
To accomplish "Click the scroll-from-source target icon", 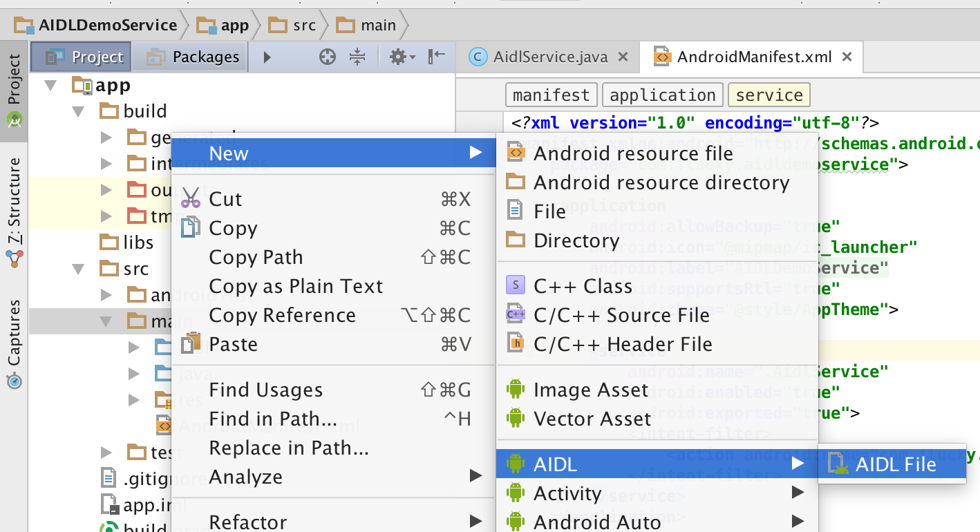I will coord(328,57).
